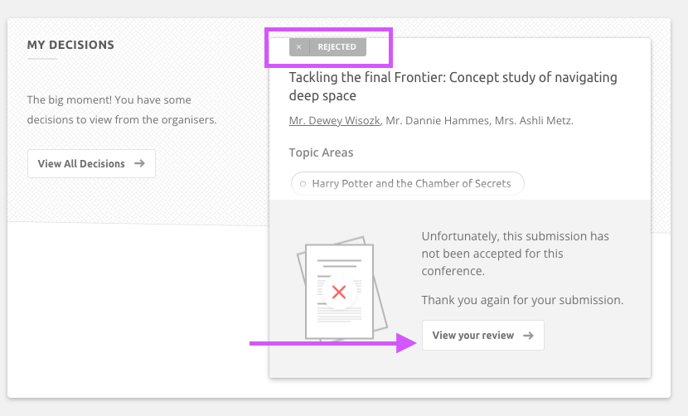Screen dimensions: 688x416
Task: Click the MY DECISIONS heading
Action: tap(71, 45)
